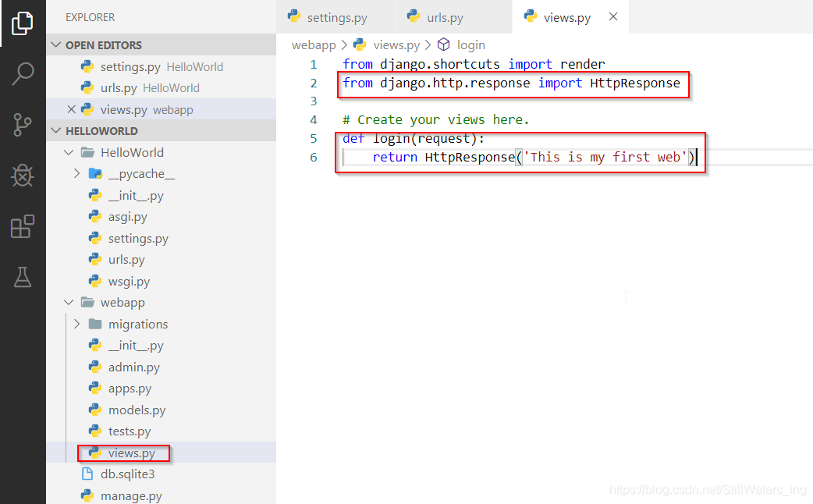Click the HelloWorld folder icon

click(x=87, y=152)
